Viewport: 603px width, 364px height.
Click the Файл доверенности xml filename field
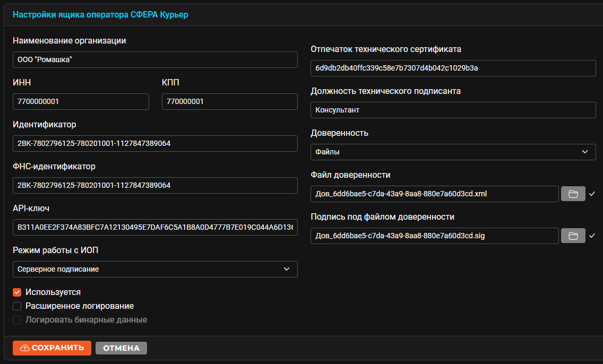(435, 194)
